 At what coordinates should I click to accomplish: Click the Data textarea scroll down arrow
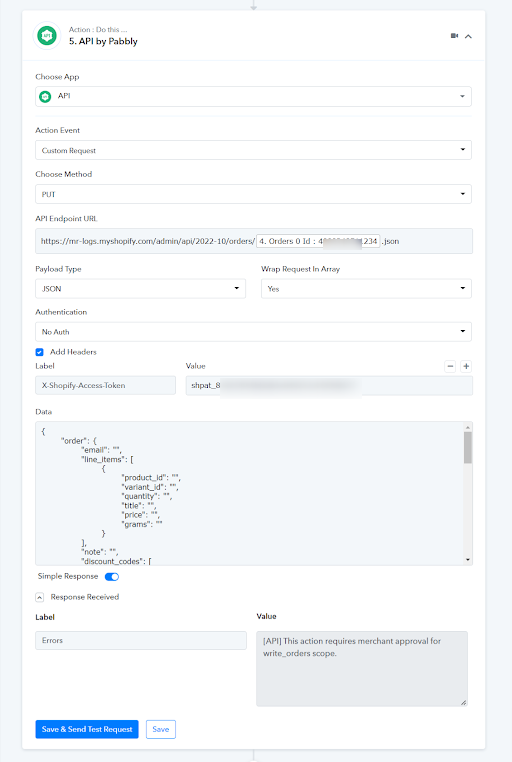pyautogui.click(x=468, y=560)
